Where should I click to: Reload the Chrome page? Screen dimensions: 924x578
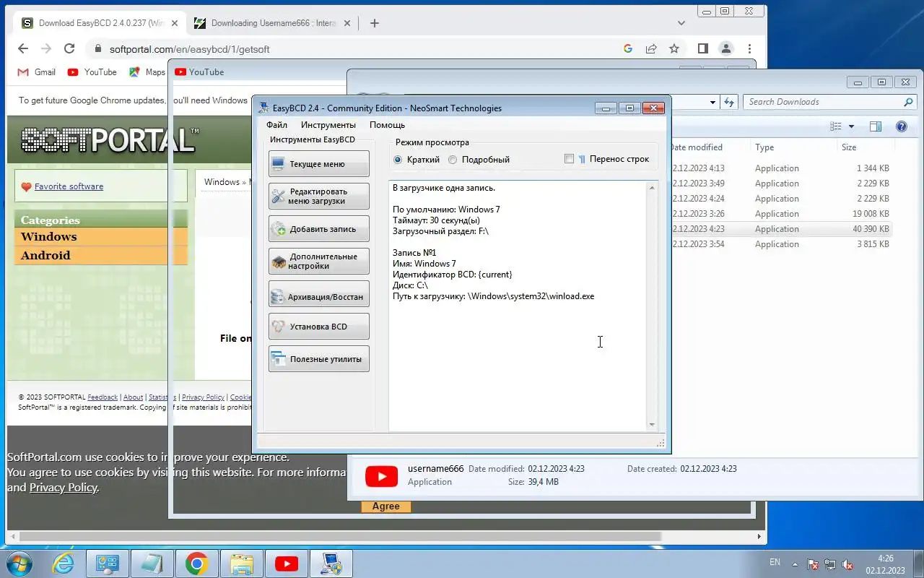69,49
